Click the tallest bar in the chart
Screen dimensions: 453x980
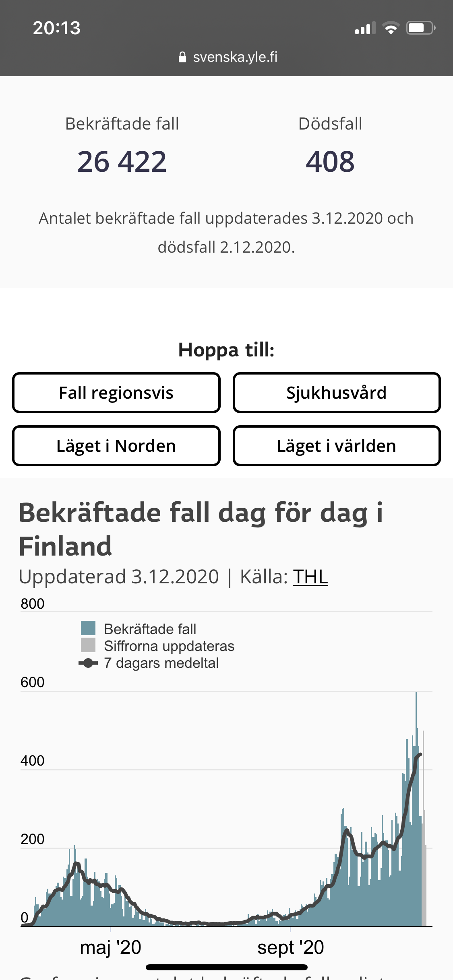tap(416, 809)
